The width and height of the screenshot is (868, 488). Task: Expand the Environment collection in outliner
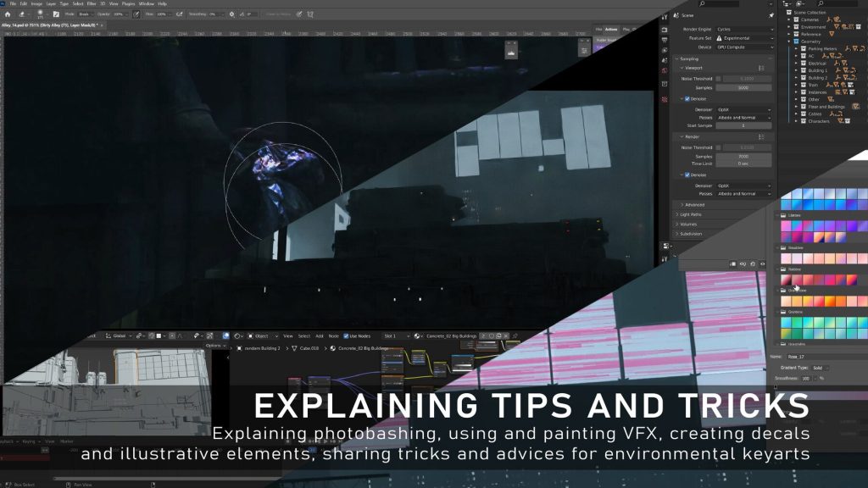click(789, 26)
